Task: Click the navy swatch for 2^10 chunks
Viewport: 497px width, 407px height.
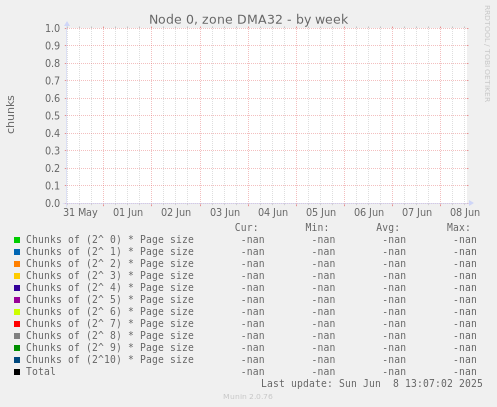Action: [x=17, y=360]
